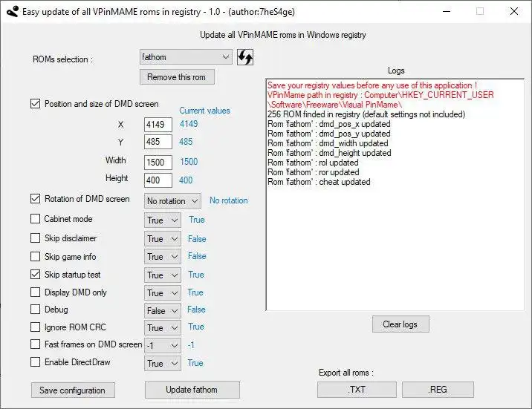Enable the Enable DirectDraw checkbox
The image size is (532, 409).
[x=35, y=362]
